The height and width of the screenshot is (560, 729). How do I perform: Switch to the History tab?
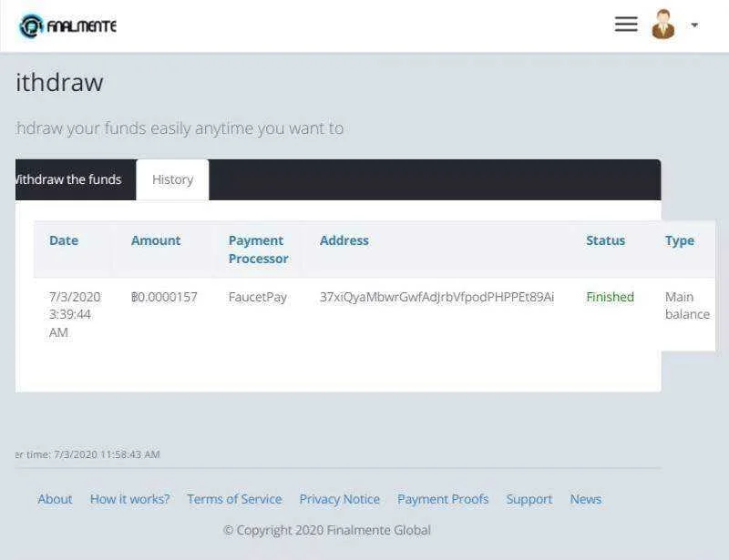172,180
